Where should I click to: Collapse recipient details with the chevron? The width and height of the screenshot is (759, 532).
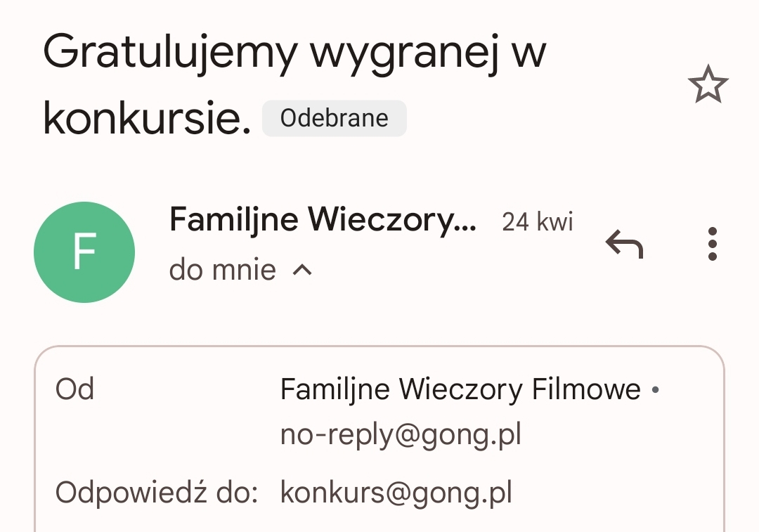click(302, 270)
